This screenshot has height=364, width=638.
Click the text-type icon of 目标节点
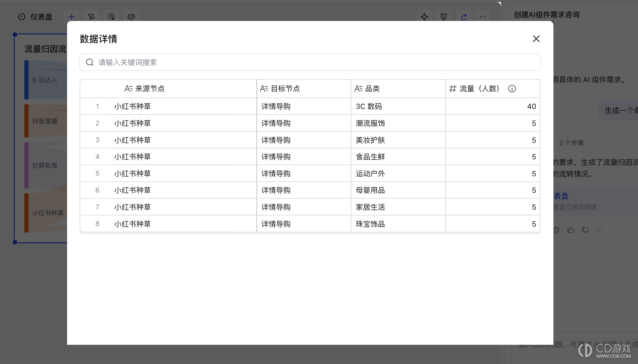[x=264, y=89]
